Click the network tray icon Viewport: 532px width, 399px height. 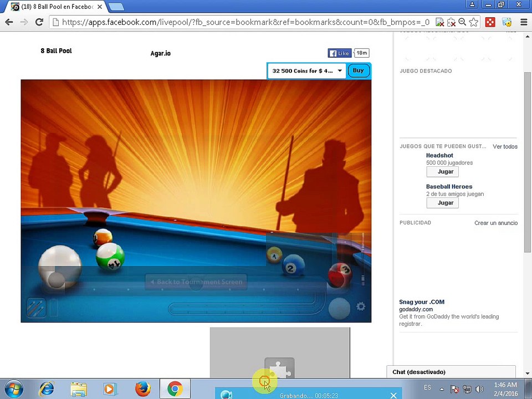(x=467, y=389)
